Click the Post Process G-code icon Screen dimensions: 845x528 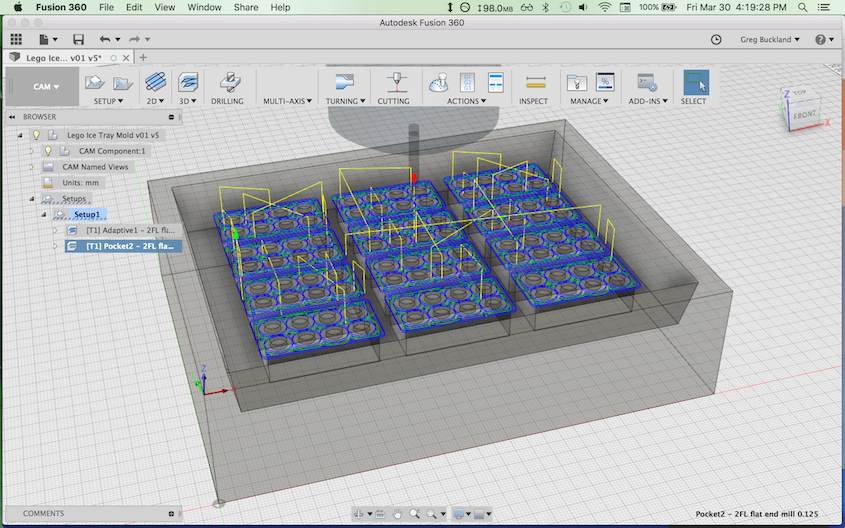point(467,82)
